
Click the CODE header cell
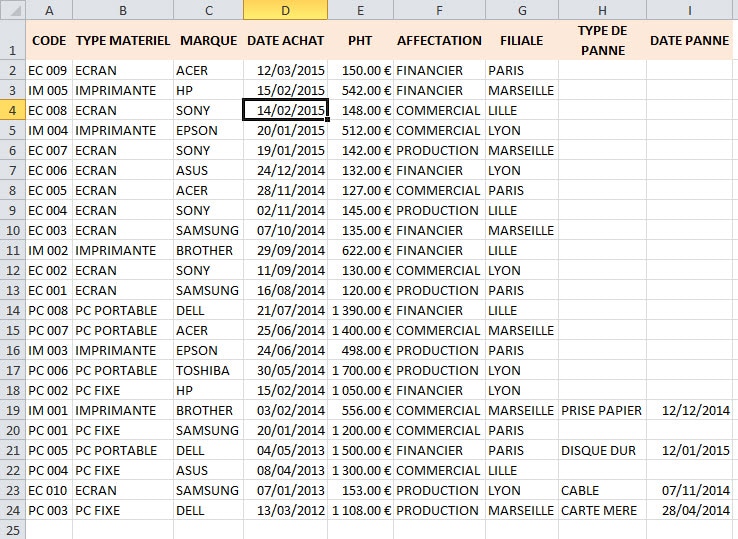[49, 40]
